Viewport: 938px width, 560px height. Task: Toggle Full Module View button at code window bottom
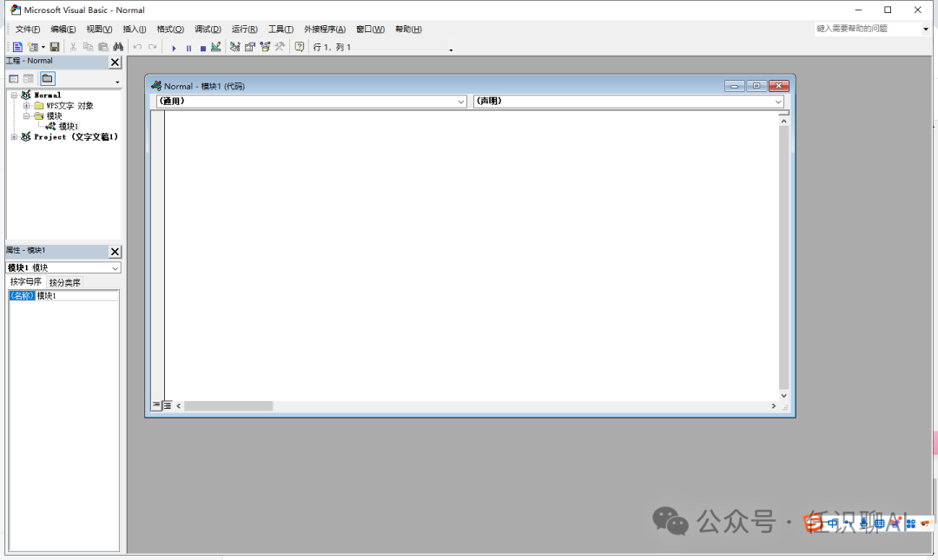(x=168, y=405)
